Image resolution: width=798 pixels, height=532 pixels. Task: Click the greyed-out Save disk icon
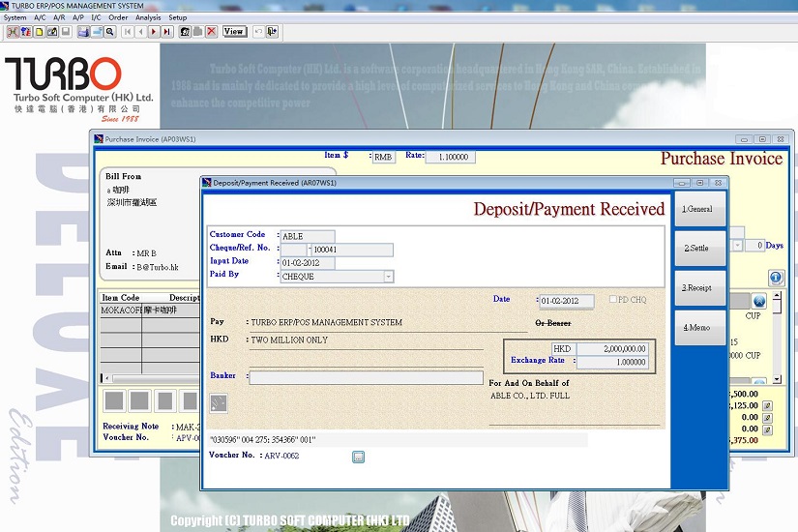66,32
